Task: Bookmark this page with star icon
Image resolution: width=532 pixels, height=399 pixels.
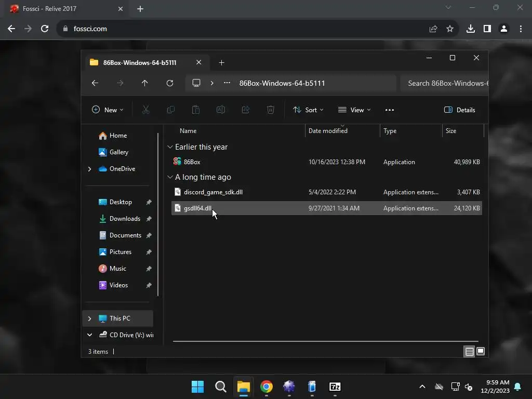Action: (450, 29)
